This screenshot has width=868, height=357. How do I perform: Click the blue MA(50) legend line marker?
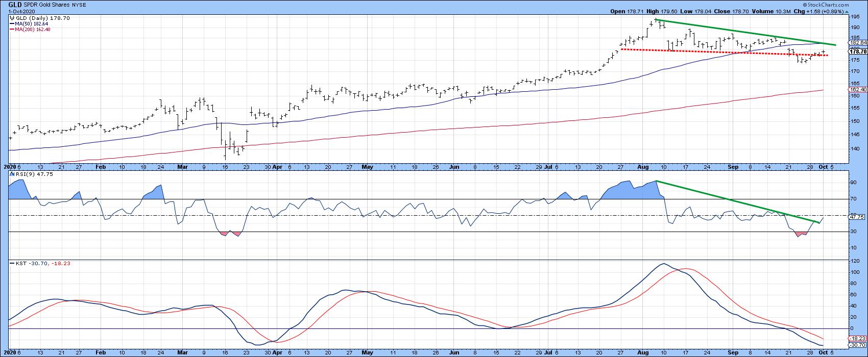[x=12, y=24]
